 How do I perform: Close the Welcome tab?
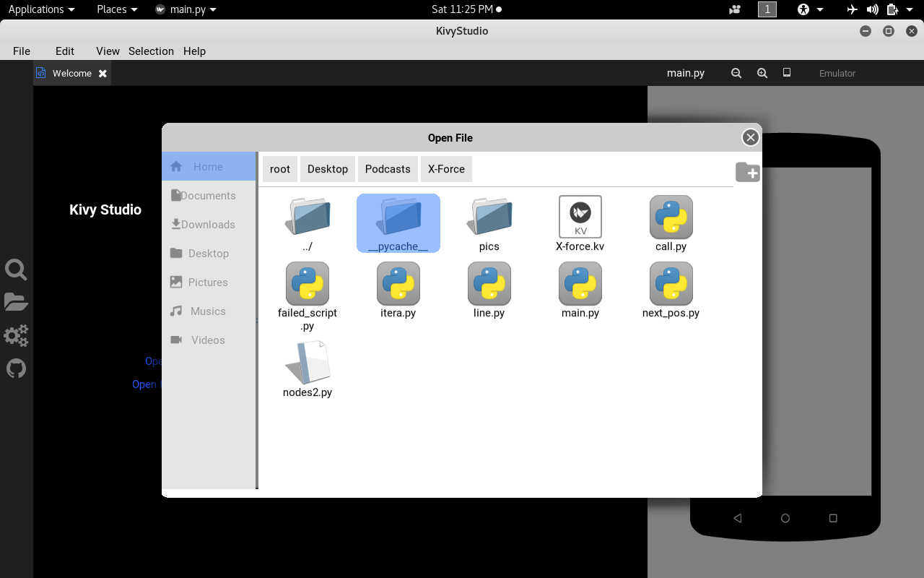coord(103,74)
